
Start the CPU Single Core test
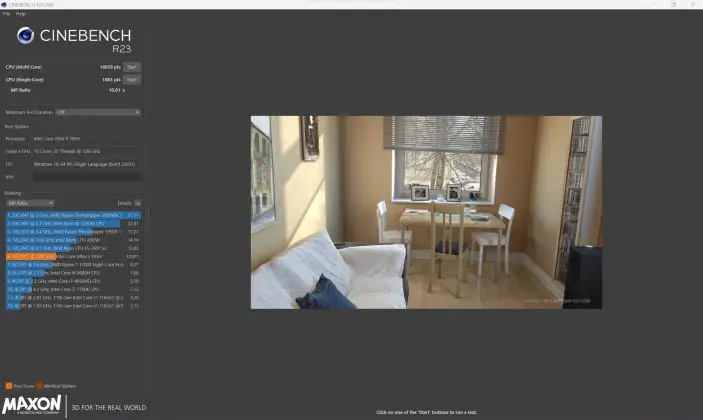pyautogui.click(x=132, y=79)
